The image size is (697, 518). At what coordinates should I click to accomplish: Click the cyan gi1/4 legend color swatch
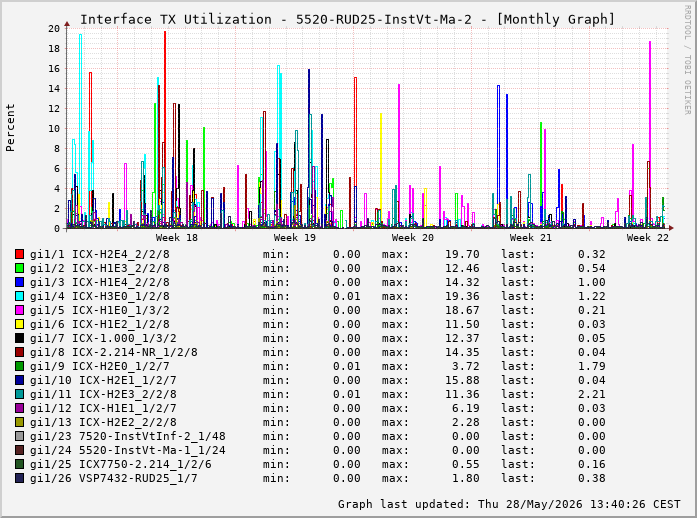pyautogui.click(x=19, y=296)
